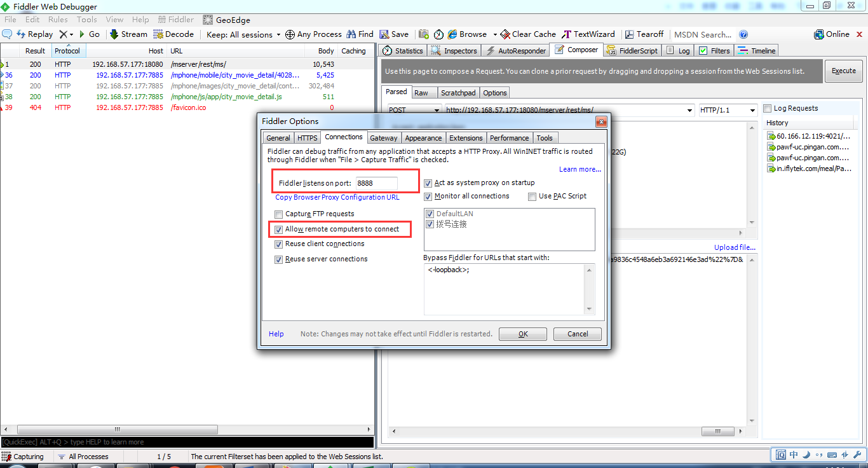
Task: Click the timer stopwatch icon
Action: [x=438, y=34]
